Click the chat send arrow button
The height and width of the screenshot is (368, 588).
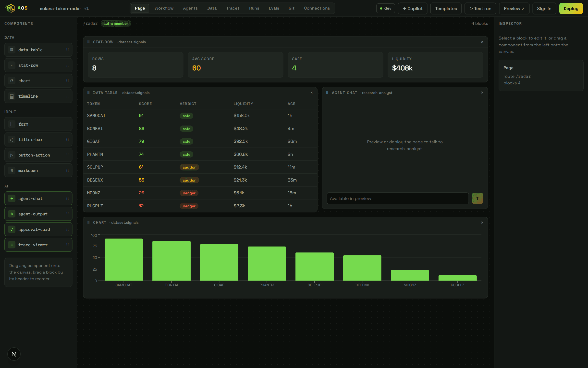(x=478, y=198)
